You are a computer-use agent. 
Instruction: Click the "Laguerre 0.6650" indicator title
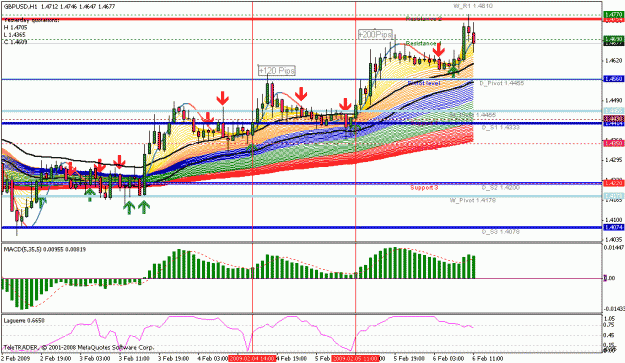click(x=24, y=320)
